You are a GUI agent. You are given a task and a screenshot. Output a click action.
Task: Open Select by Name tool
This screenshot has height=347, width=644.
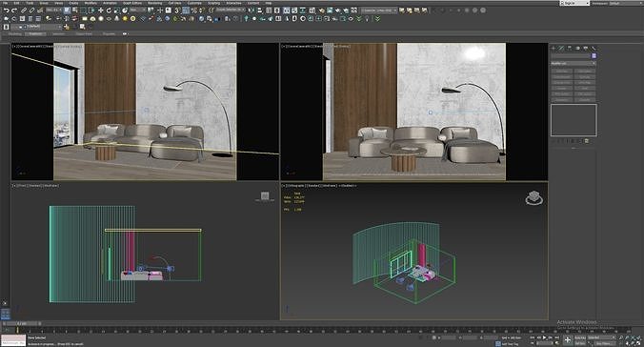click(x=75, y=10)
